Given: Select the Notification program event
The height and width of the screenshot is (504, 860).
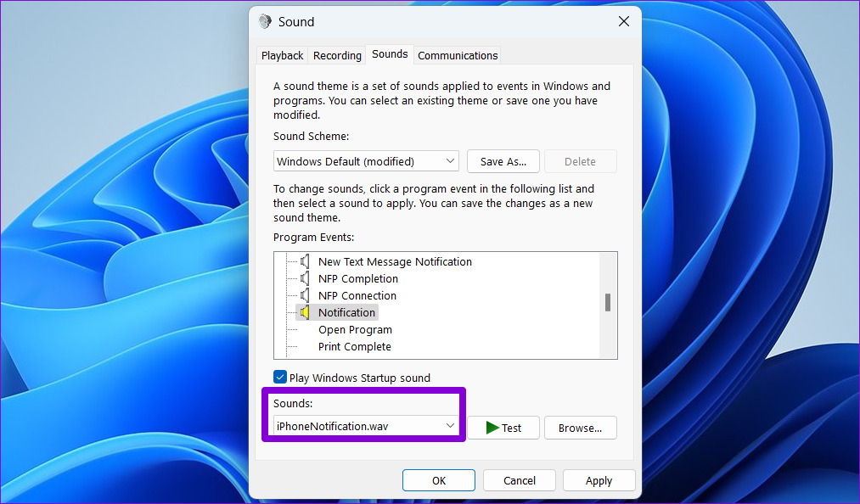Looking at the screenshot, I should click(x=346, y=312).
